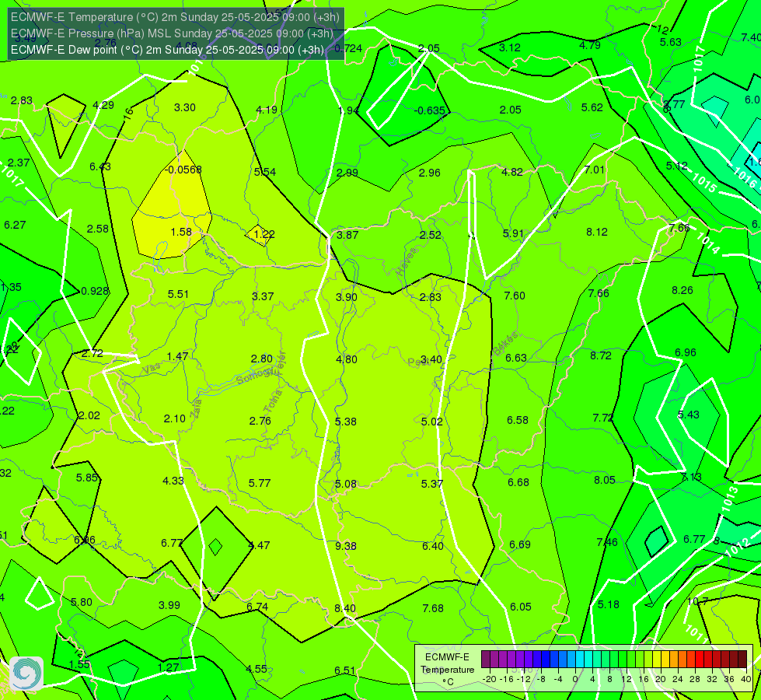The width and height of the screenshot is (761, 700).
Task: Click the 4.29 dew point value
Action: click(103, 106)
